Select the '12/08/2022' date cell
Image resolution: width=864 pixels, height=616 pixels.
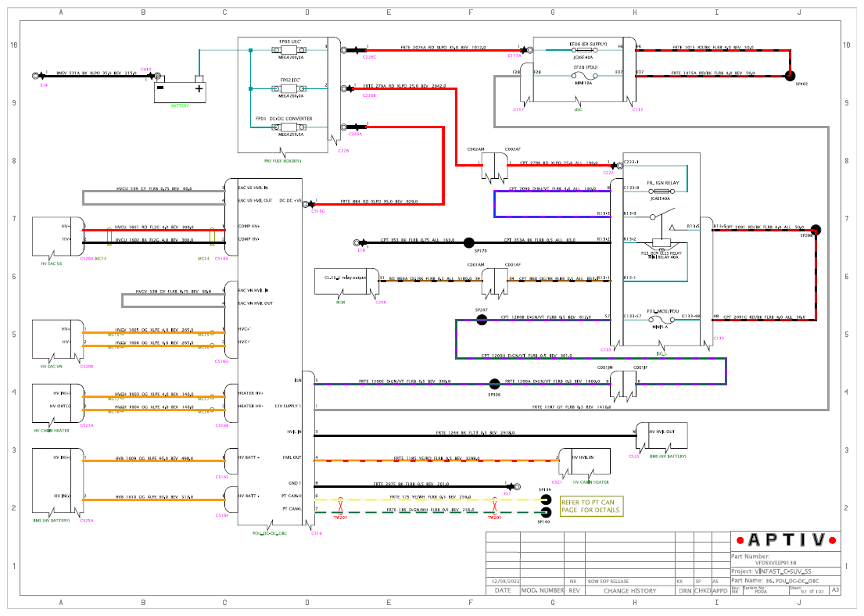506,582
